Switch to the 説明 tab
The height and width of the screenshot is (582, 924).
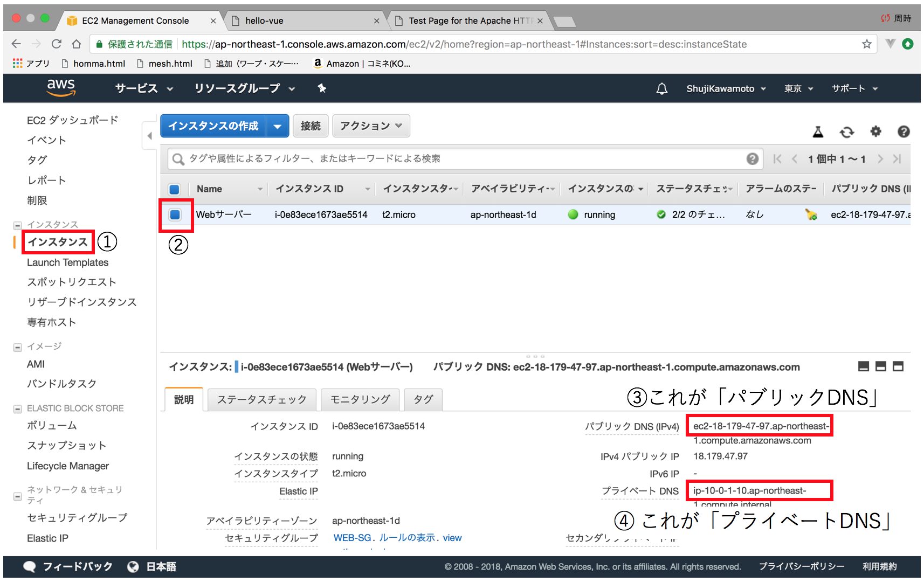(x=184, y=399)
